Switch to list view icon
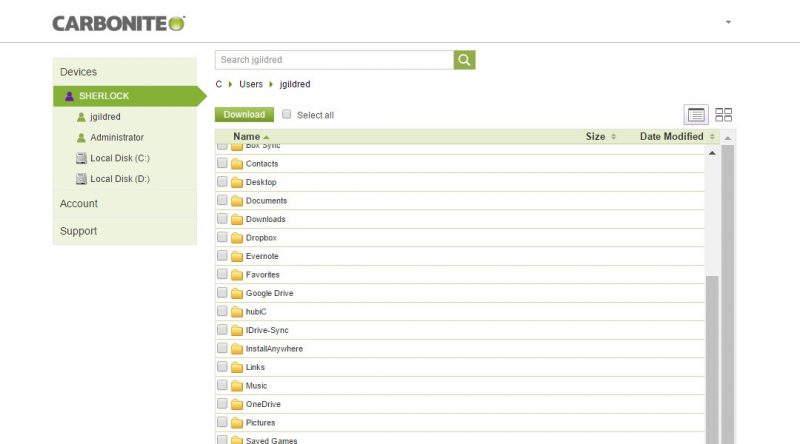Viewport: 800px width, 444px height. pyautogui.click(x=696, y=115)
